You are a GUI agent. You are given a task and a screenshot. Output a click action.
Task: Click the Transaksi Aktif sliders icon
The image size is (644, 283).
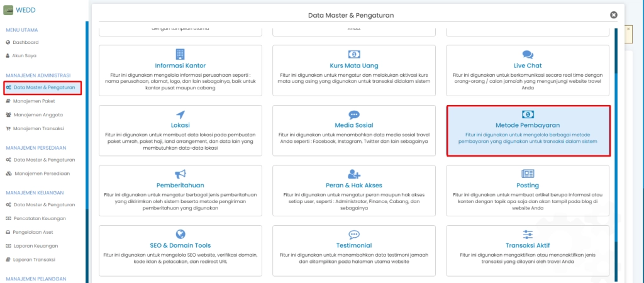(x=528, y=234)
